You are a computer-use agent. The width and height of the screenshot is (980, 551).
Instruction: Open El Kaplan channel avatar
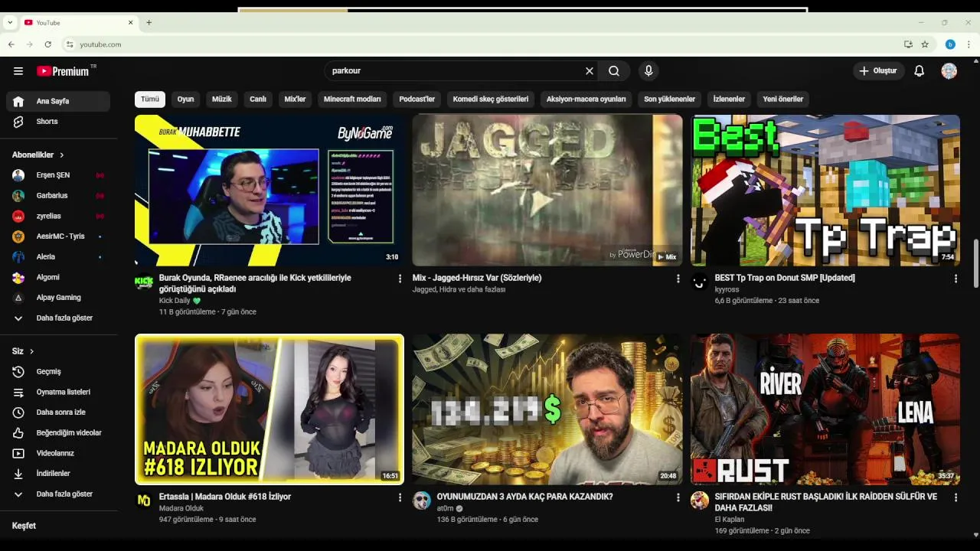pyautogui.click(x=700, y=500)
